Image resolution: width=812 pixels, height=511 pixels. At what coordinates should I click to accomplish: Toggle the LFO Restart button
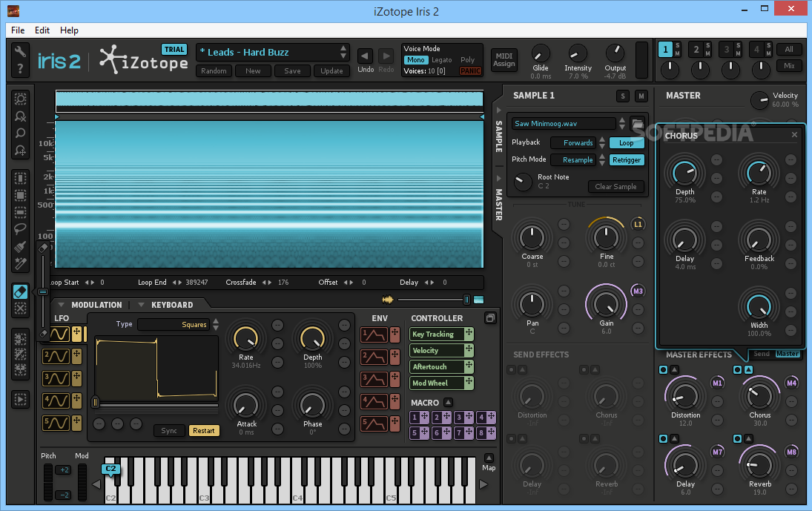coord(204,430)
